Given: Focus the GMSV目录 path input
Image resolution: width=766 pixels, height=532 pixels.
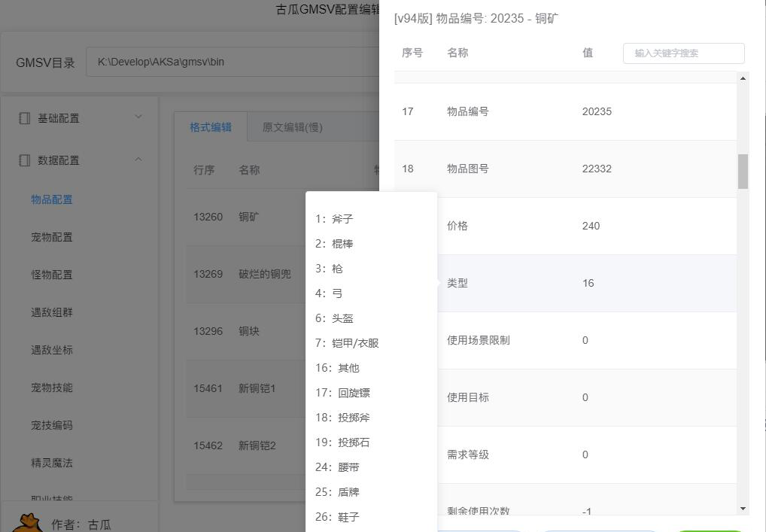Looking at the screenshot, I should [233, 62].
